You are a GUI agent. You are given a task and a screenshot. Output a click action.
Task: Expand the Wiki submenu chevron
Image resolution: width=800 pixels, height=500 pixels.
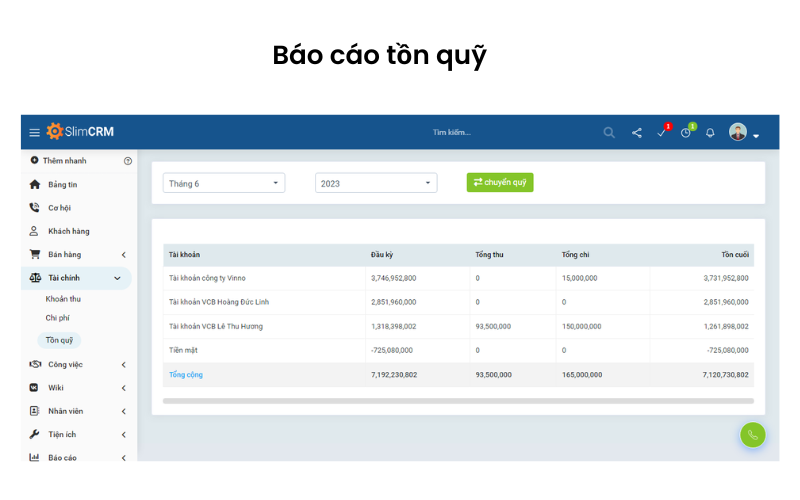point(123,388)
